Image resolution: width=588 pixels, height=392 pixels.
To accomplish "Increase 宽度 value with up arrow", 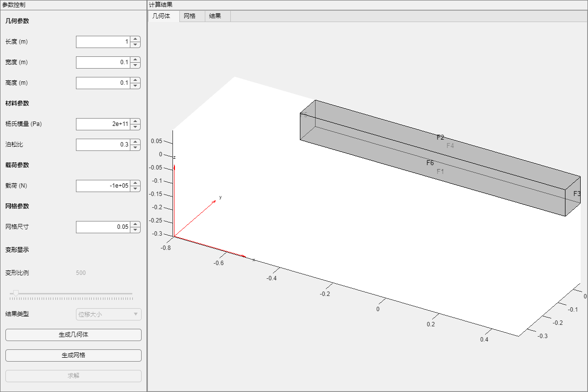I will point(135,60).
